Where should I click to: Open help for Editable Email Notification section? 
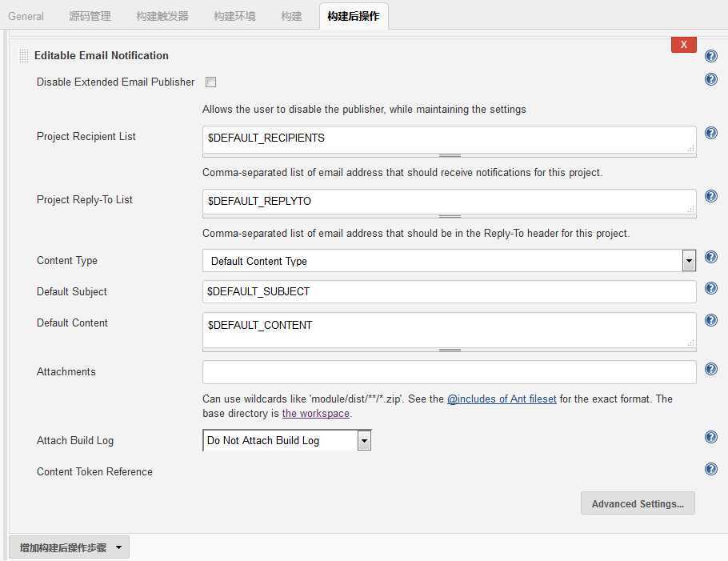click(x=711, y=56)
